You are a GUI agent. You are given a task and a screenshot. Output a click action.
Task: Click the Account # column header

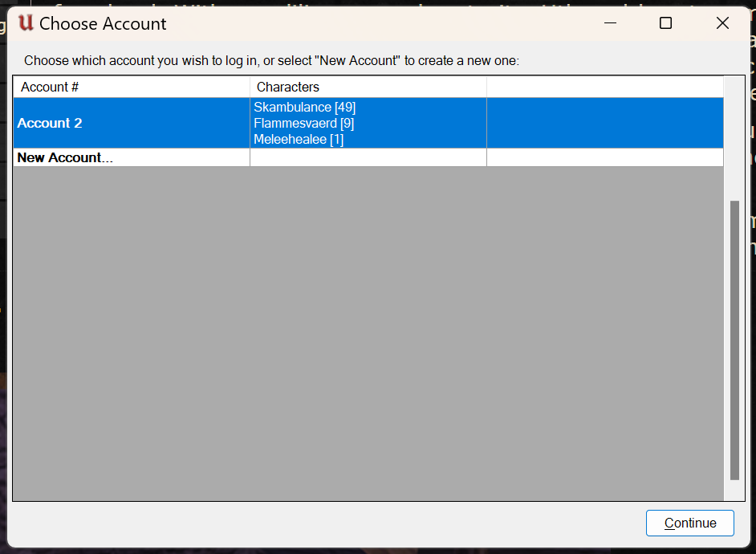50,87
